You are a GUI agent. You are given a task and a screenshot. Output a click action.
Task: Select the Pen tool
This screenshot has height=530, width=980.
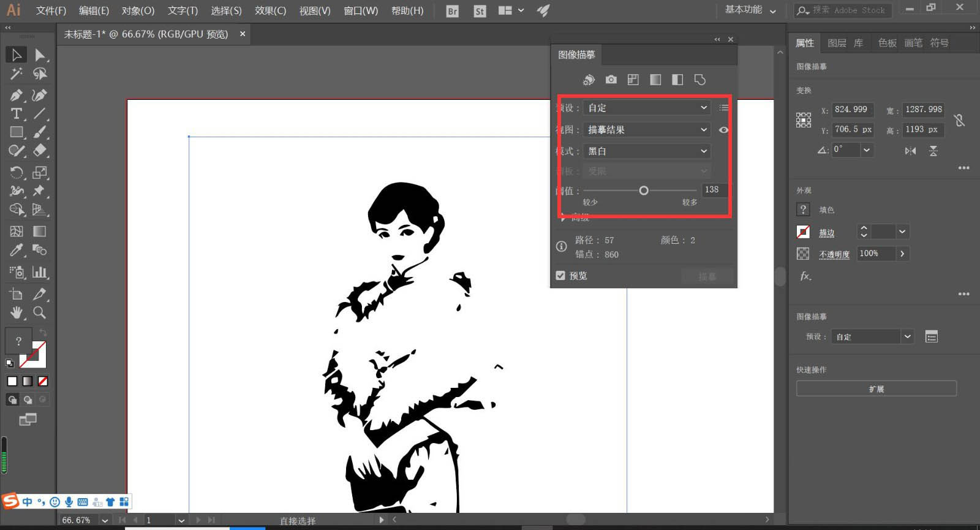(x=16, y=95)
